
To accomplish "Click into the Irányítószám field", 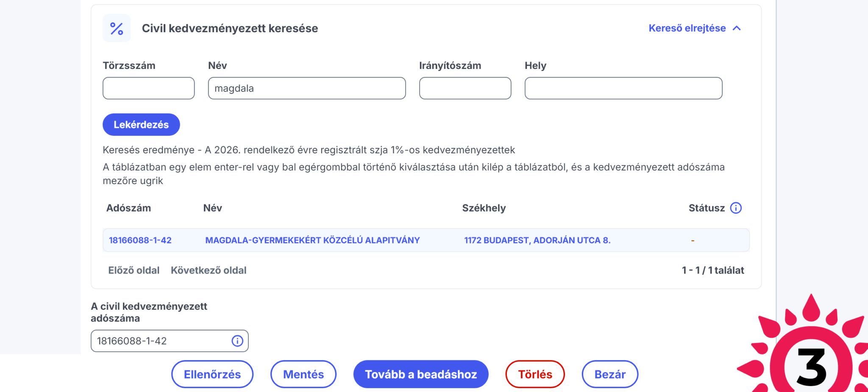I will pos(465,88).
